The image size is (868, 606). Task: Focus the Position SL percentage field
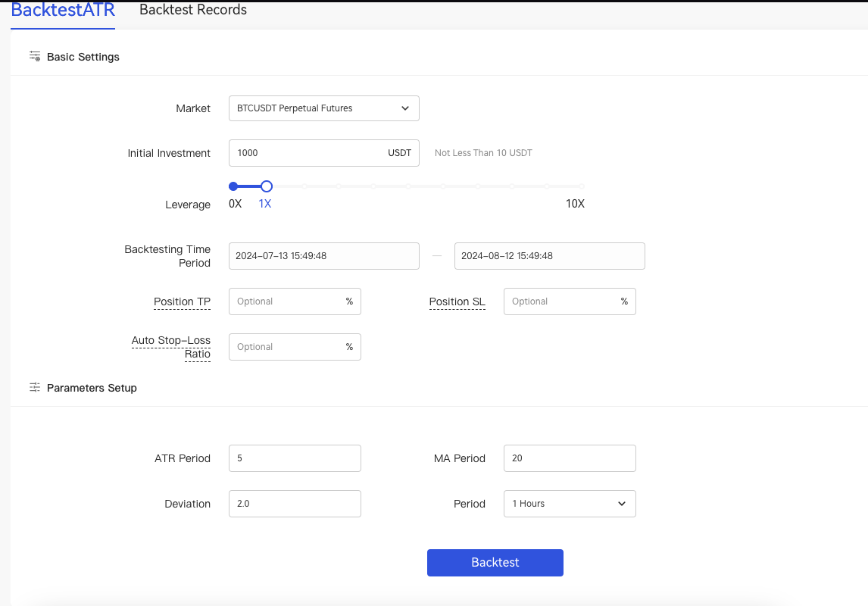tap(563, 301)
